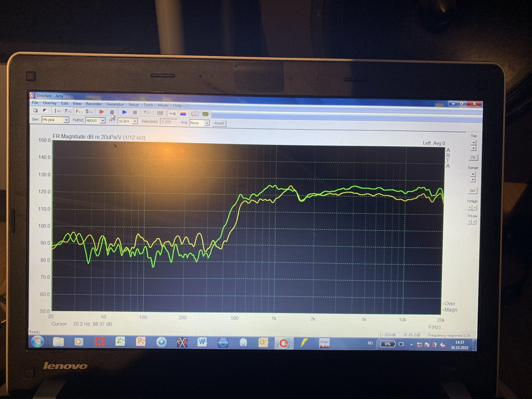Viewport: 532px width, 399px height.
Task: Open Outlook from the taskbar
Action: 263,343
